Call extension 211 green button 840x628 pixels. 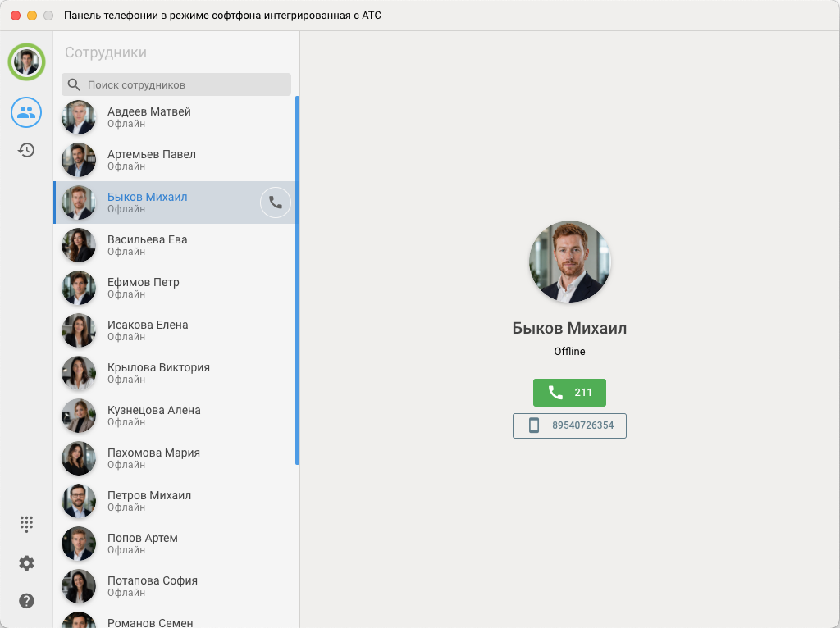(x=569, y=393)
